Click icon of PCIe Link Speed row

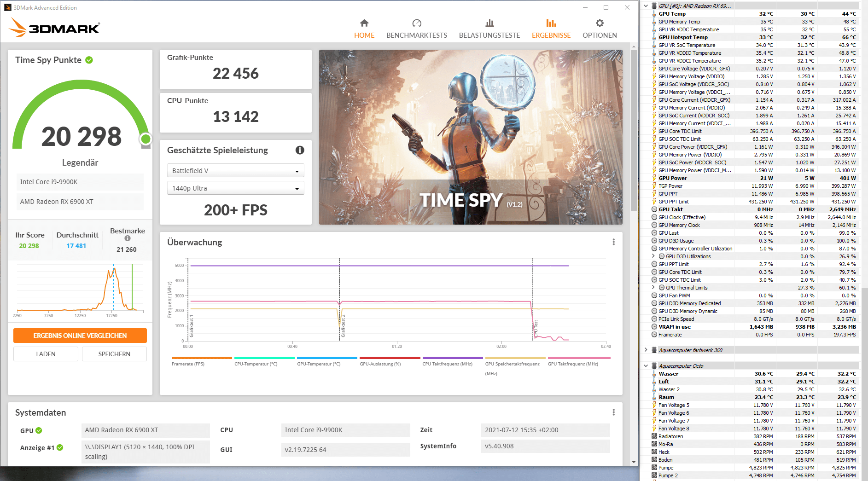pos(654,319)
